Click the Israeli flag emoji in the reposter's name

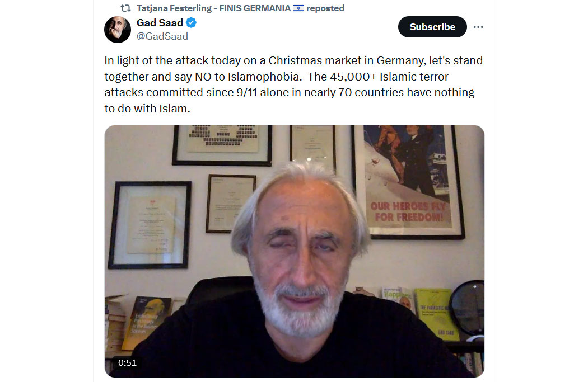click(298, 8)
